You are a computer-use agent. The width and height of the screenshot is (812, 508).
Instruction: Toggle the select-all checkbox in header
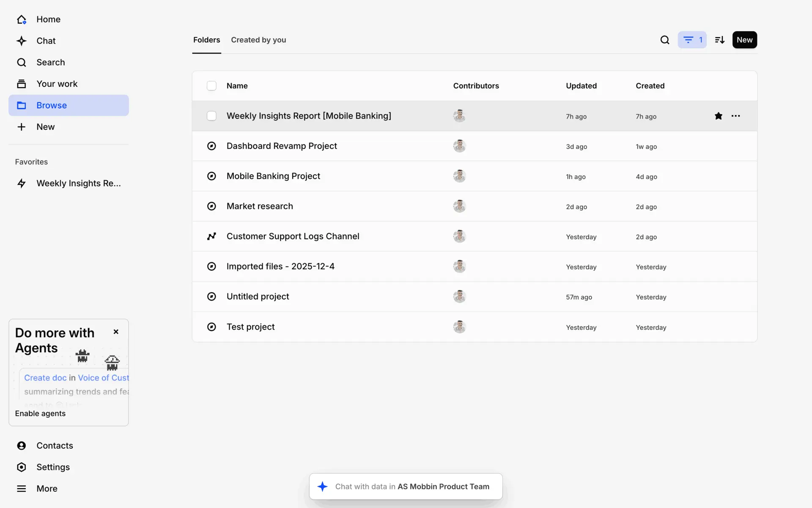pyautogui.click(x=211, y=86)
